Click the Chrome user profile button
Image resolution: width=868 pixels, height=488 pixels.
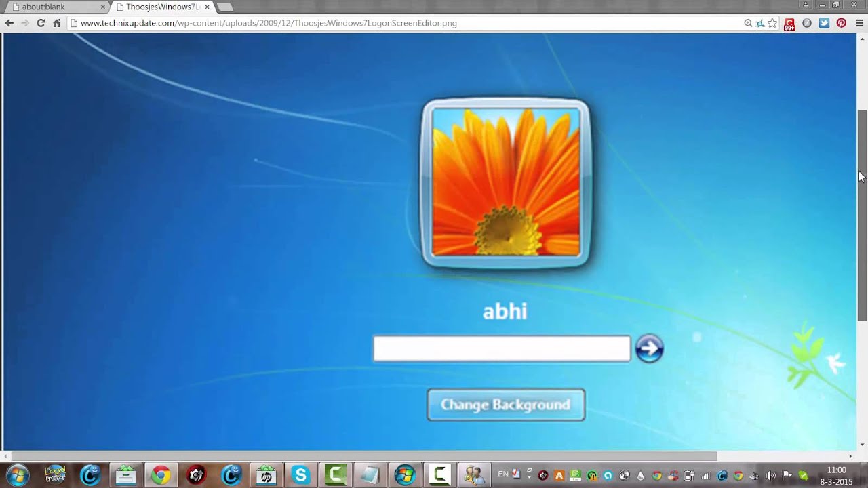806,5
